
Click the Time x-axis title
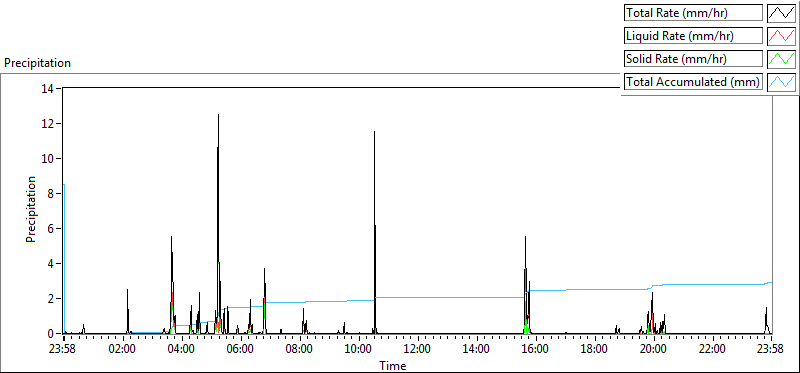point(393,365)
